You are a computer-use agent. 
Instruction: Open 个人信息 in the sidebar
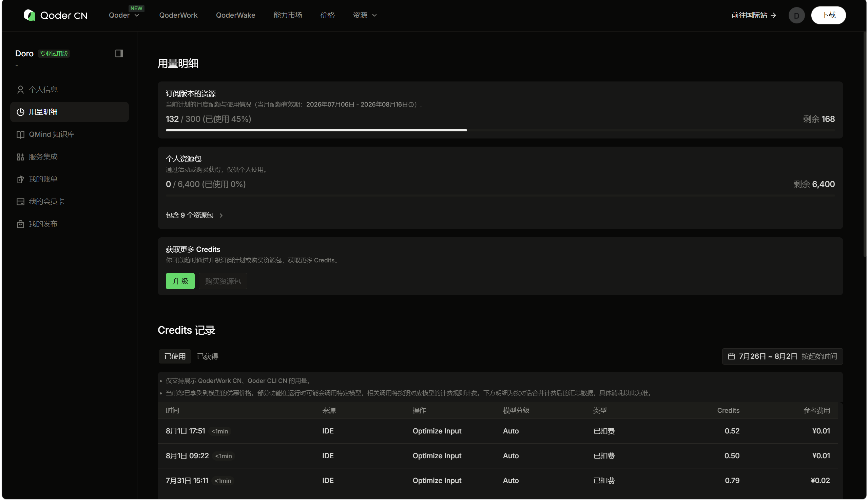pyautogui.click(x=70, y=90)
